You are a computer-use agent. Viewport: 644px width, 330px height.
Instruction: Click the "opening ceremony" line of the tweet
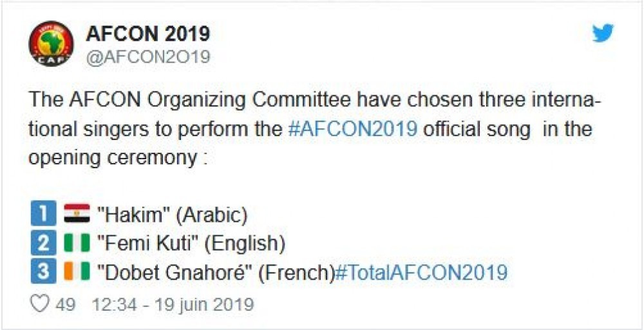117,158
